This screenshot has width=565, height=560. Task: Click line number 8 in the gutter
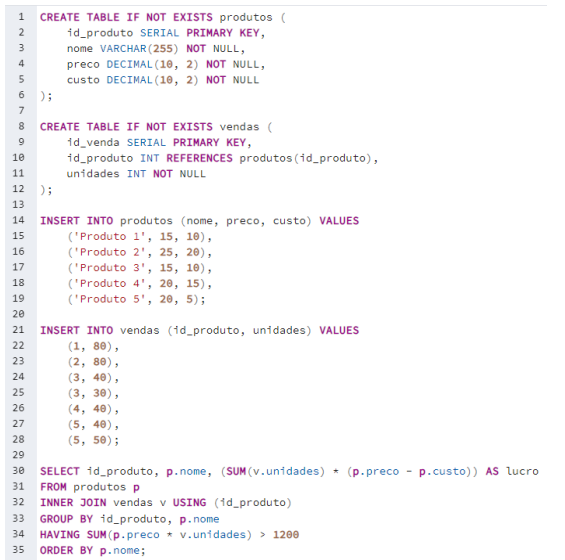tap(21, 126)
